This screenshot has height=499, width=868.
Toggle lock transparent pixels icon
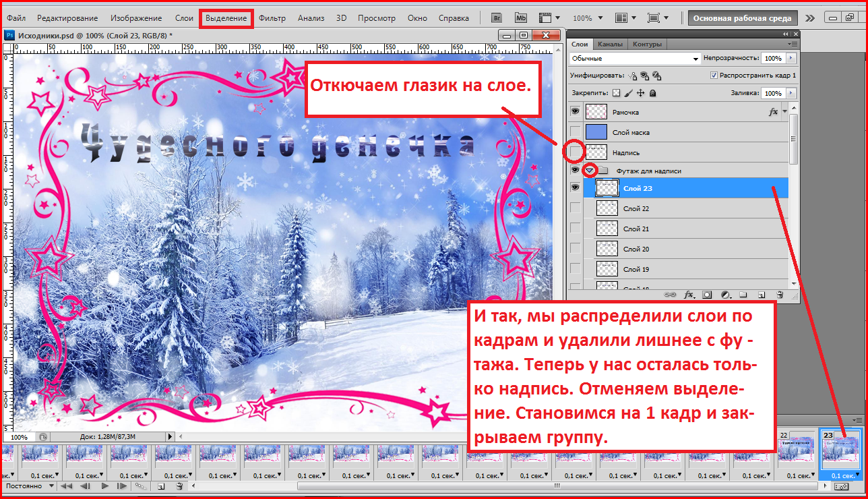point(616,93)
